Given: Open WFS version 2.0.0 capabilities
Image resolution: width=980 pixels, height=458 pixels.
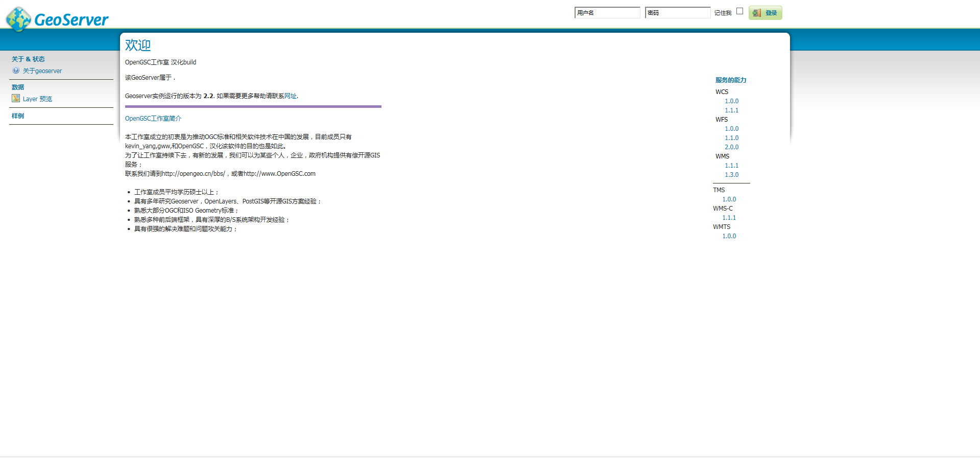Looking at the screenshot, I should pos(731,147).
